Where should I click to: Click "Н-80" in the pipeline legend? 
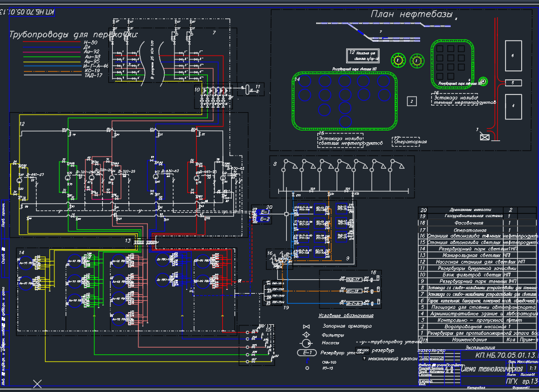pos(91,42)
